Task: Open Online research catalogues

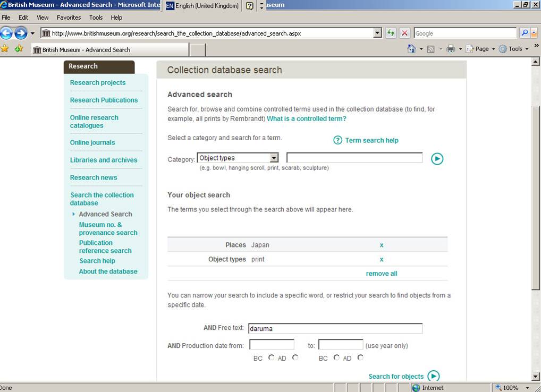Action: point(94,121)
